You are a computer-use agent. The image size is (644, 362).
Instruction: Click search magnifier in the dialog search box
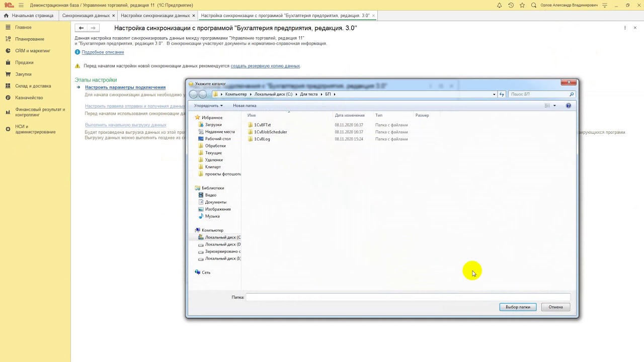[x=572, y=94]
